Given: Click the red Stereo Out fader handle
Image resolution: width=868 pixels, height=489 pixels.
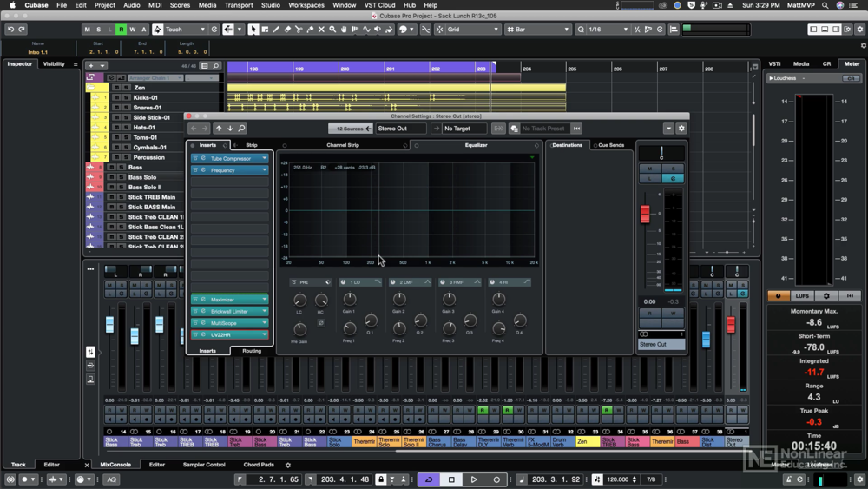Looking at the screenshot, I should coord(645,215).
